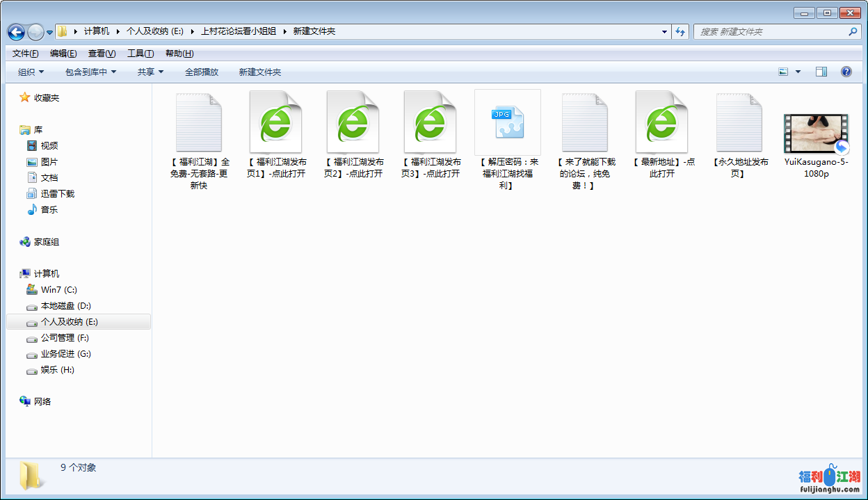Click the 全部播放 button
This screenshot has height=500, width=868.
click(x=202, y=72)
